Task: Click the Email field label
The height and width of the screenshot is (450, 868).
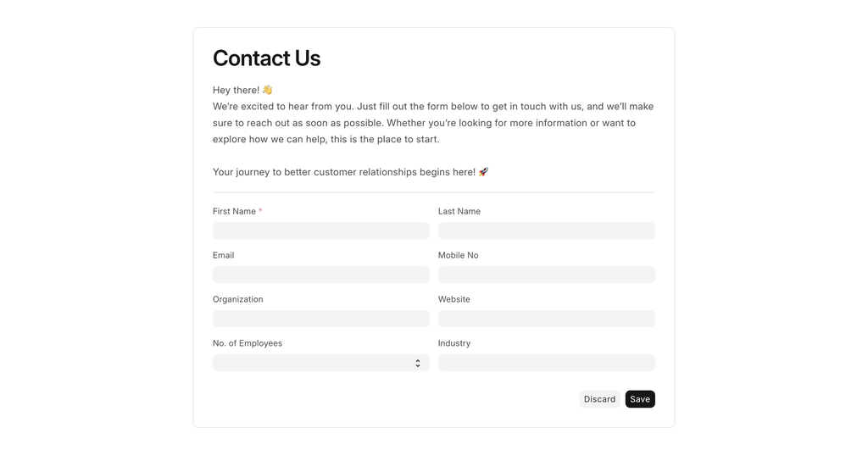Action: tap(224, 255)
